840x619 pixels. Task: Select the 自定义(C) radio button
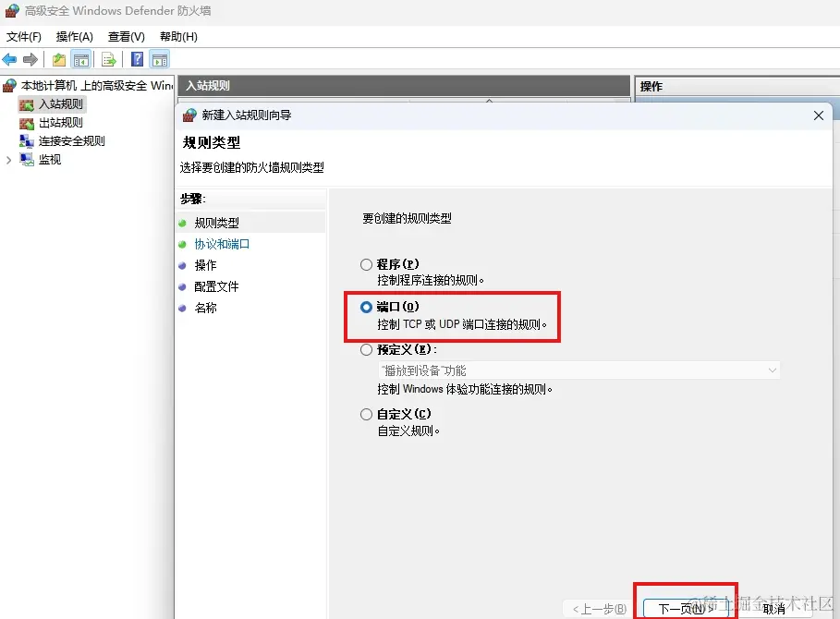click(x=366, y=415)
